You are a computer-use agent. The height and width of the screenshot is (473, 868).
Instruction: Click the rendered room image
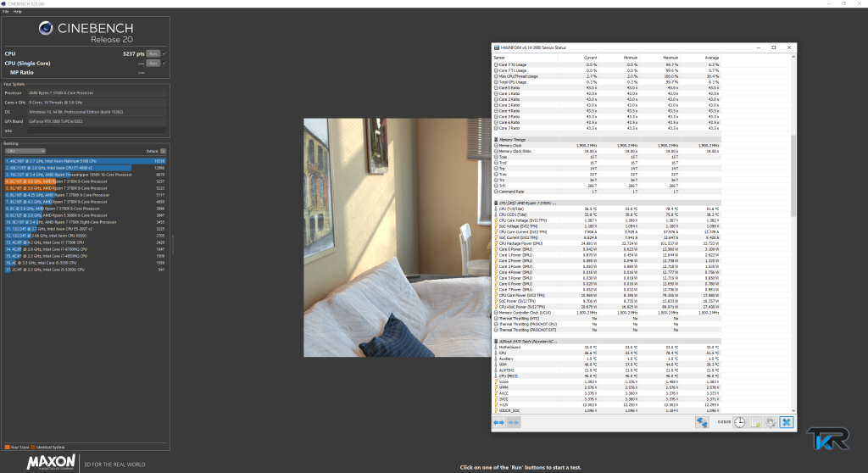[x=397, y=237]
